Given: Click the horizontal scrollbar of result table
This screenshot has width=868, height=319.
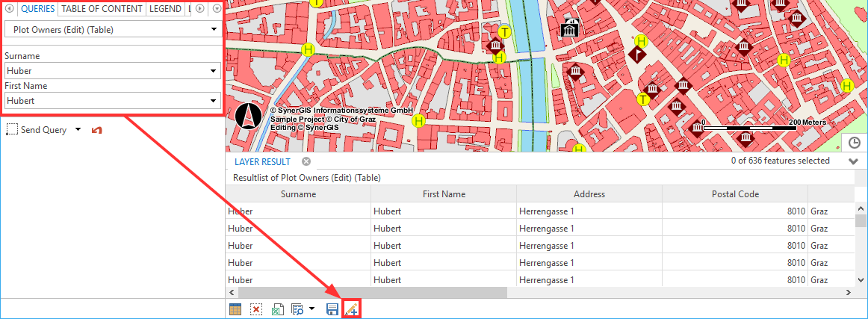Looking at the screenshot, I should coord(373,292).
